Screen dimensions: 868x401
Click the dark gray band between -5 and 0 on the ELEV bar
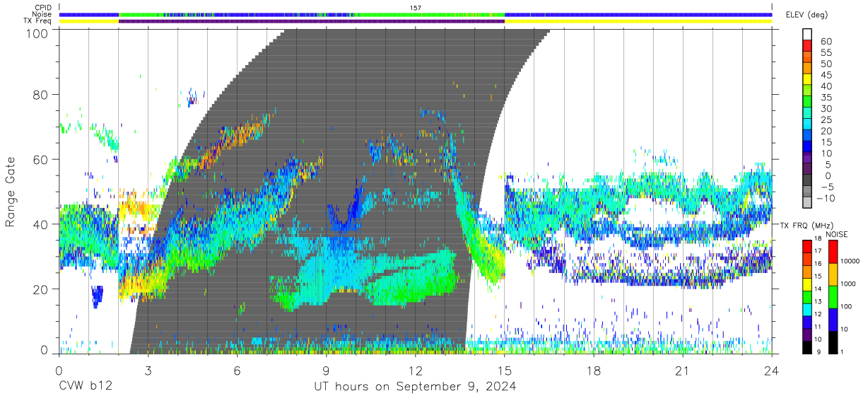pos(807,180)
